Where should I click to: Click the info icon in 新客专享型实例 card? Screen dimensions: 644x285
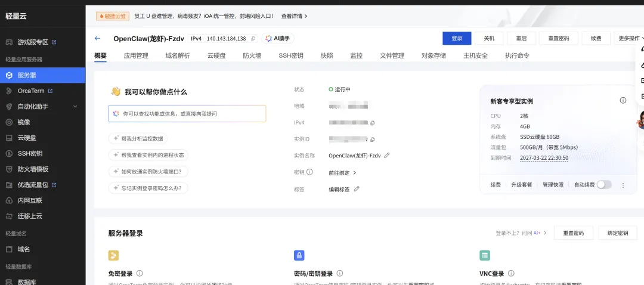(623, 100)
